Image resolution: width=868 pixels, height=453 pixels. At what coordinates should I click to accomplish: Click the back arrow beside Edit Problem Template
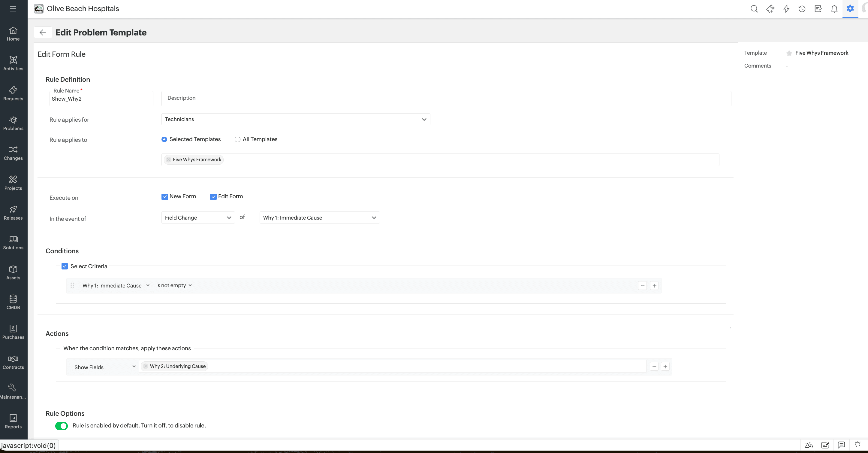pyautogui.click(x=43, y=32)
